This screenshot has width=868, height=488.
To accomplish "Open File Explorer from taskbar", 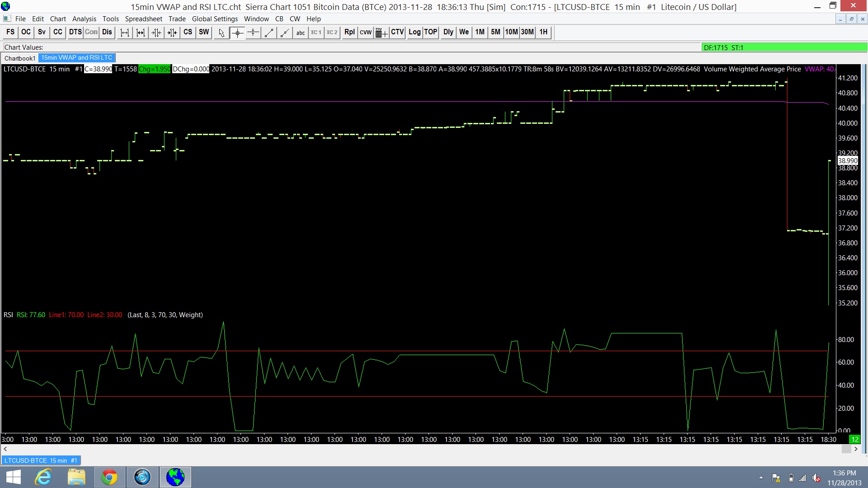I will point(76,477).
